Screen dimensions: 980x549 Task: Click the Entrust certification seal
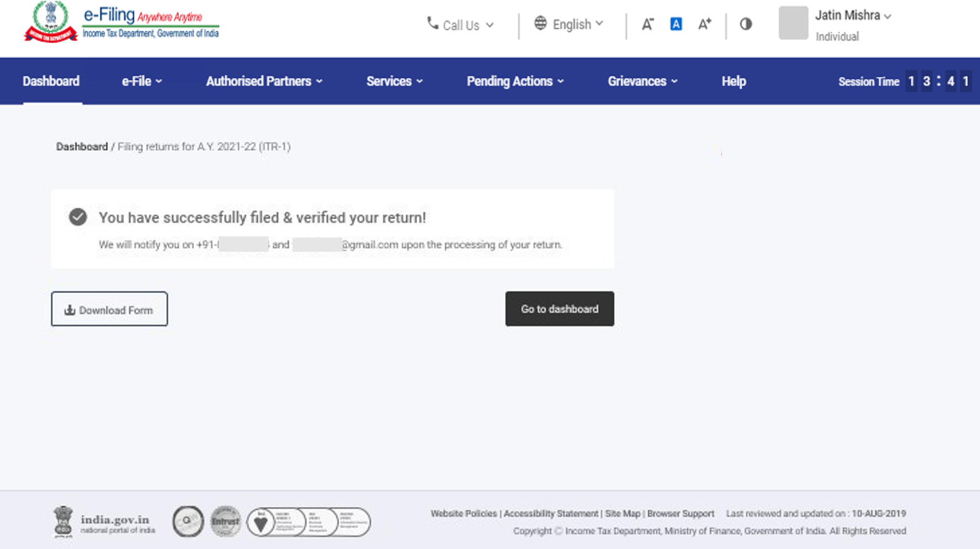225,521
